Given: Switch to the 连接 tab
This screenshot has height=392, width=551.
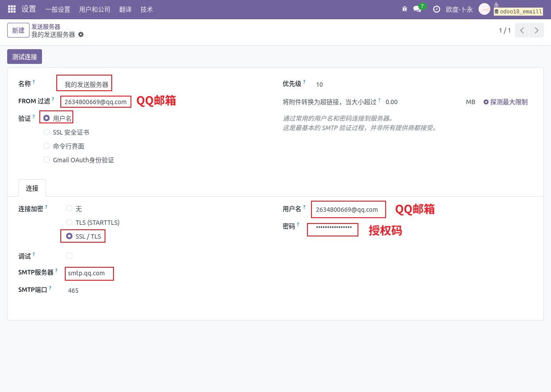Looking at the screenshot, I should click(32, 188).
